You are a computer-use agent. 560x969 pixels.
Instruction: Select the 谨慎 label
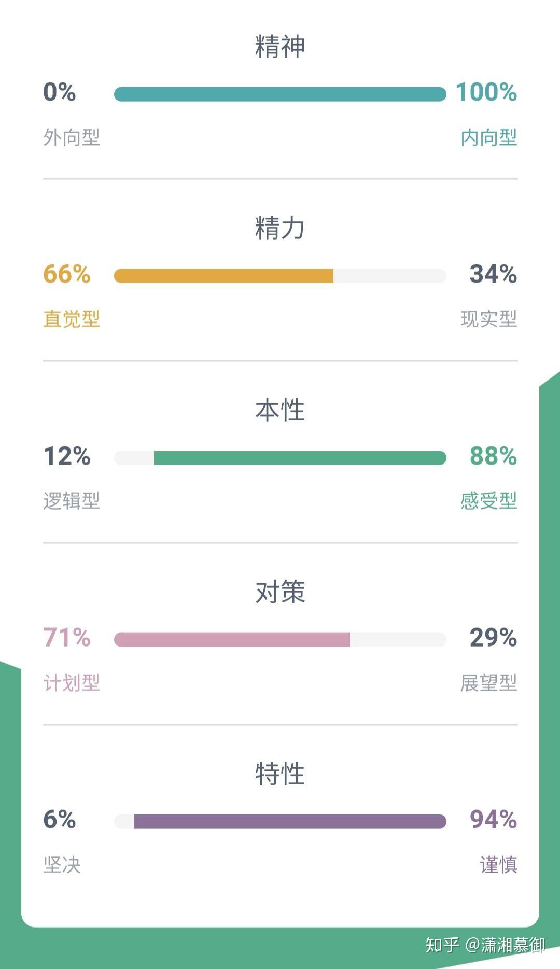[499, 864]
